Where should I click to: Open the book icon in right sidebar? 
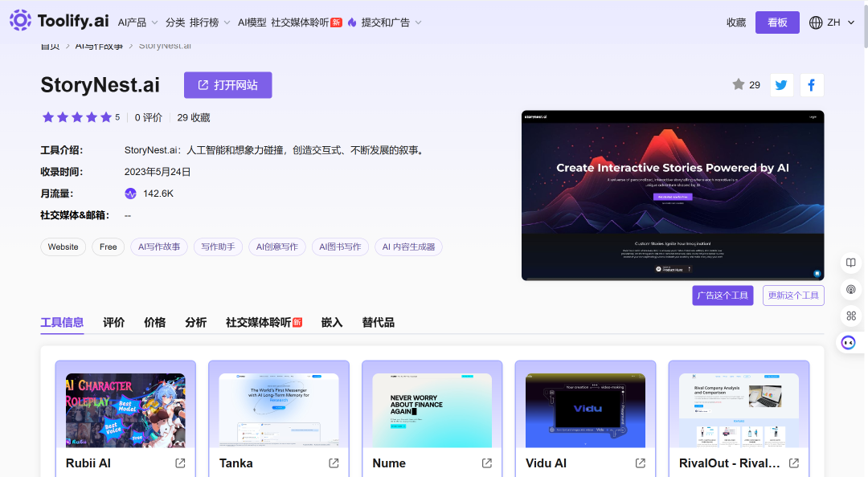(851, 263)
